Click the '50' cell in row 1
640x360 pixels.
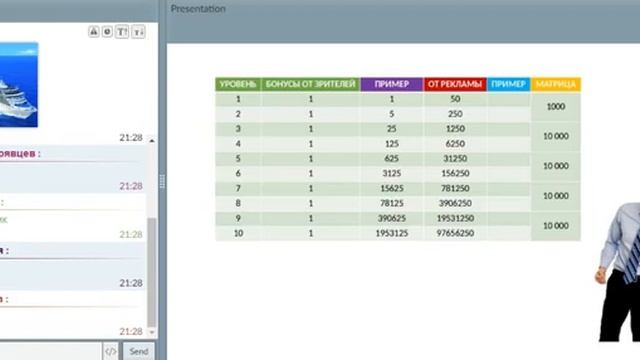(x=455, y=99)
